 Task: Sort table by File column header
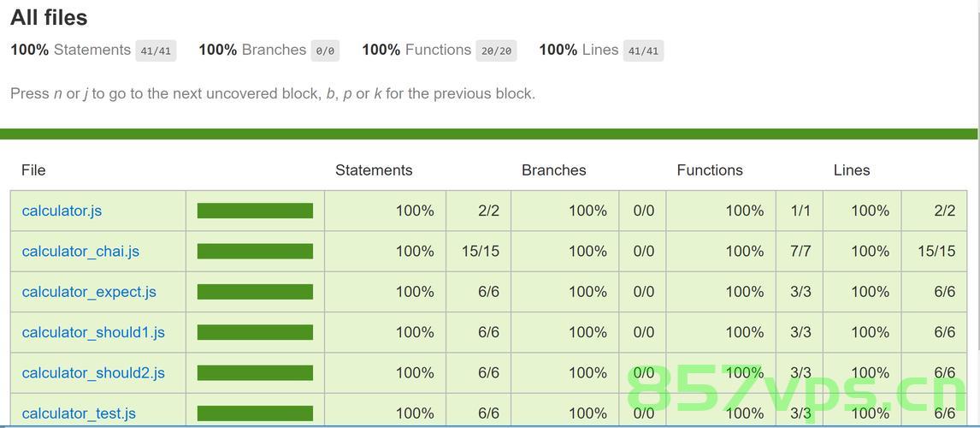pos(33,170)
